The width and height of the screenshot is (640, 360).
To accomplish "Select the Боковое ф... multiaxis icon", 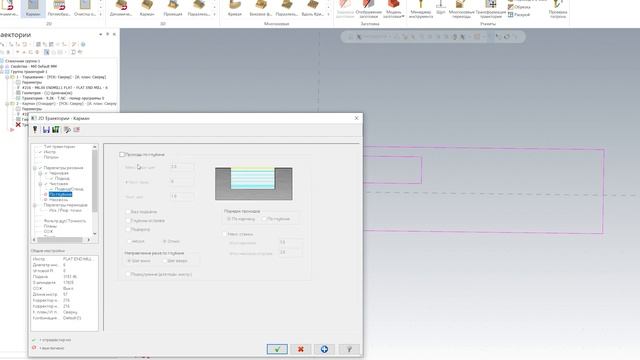I will click(x=260, y=8).
